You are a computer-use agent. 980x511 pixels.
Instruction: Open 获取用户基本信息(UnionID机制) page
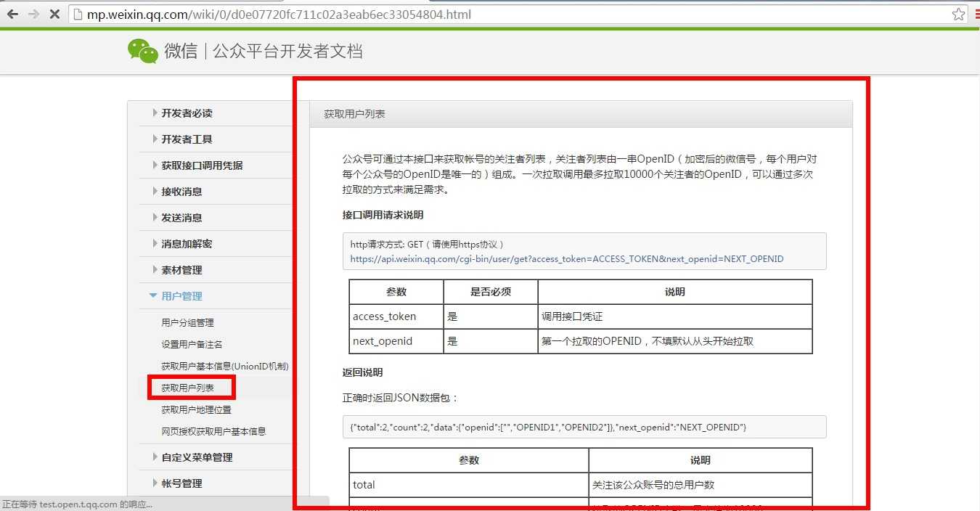(225, 367)
